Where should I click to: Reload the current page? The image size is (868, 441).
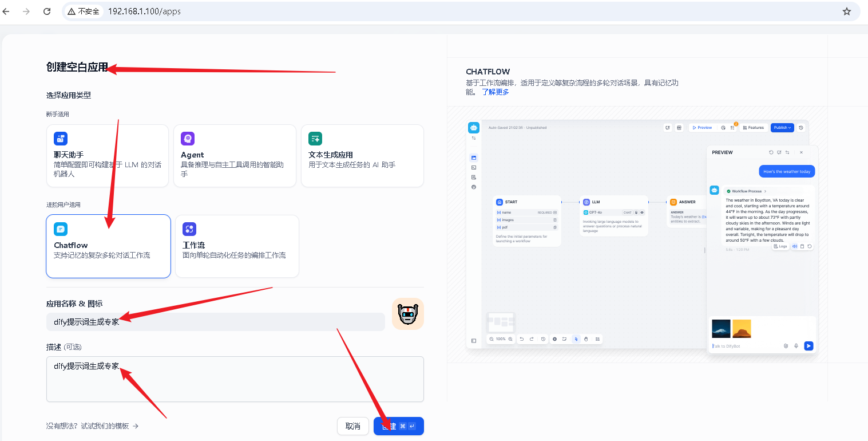[47, 11]
